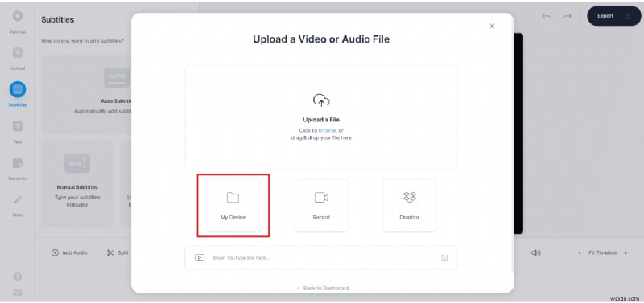Click the paste icon in YouTube field
The width and height of the screenshot is (644, 303).
(444, 258)
